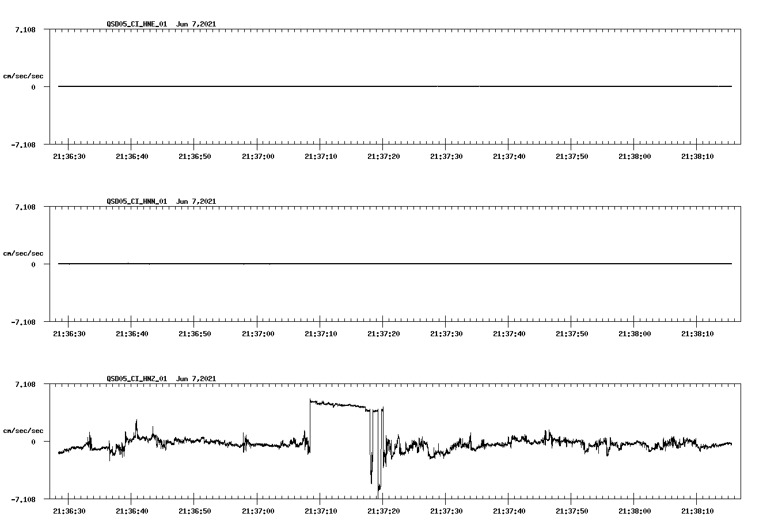This screenshot has width=782, height=532.
Task: Click the flat HNN trace line
Action: click(x=395, y=264)
